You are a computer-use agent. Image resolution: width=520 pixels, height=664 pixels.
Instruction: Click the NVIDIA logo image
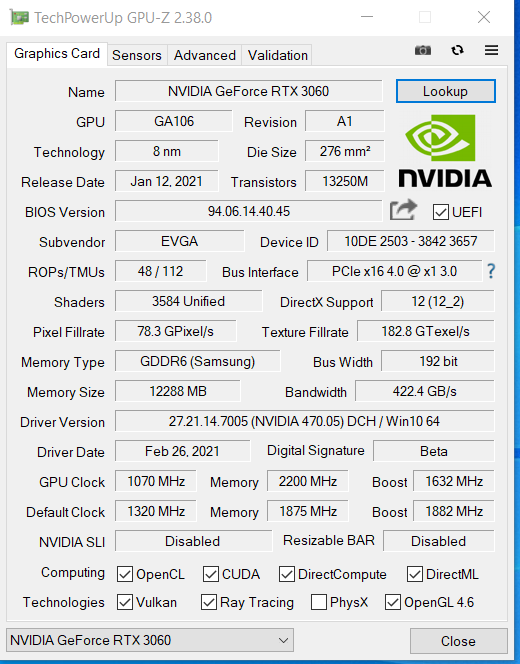coord(445,151)
